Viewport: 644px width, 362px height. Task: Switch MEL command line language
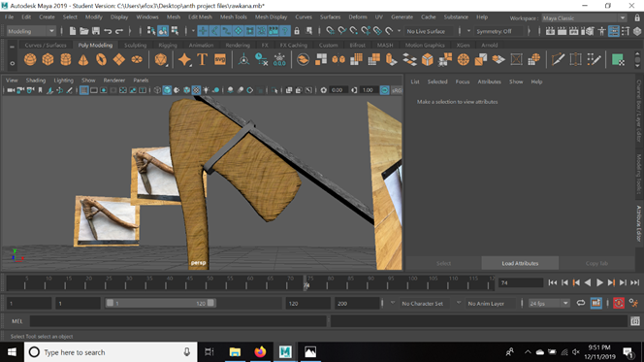point(16,321)
